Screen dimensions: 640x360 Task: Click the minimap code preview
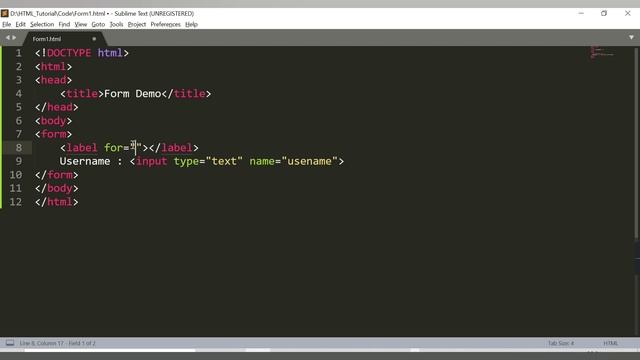(602, 52)
